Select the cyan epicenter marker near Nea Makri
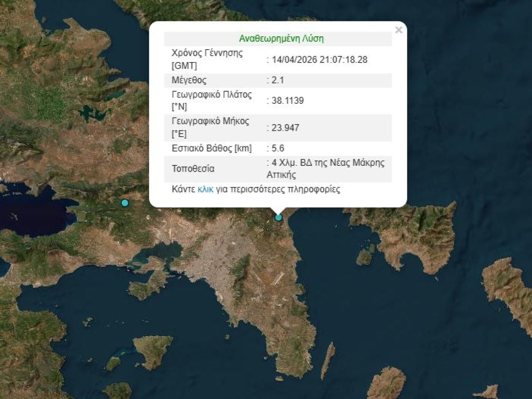Image resolution: width=532 pixels, height=399 pixels. click(278, 217)
